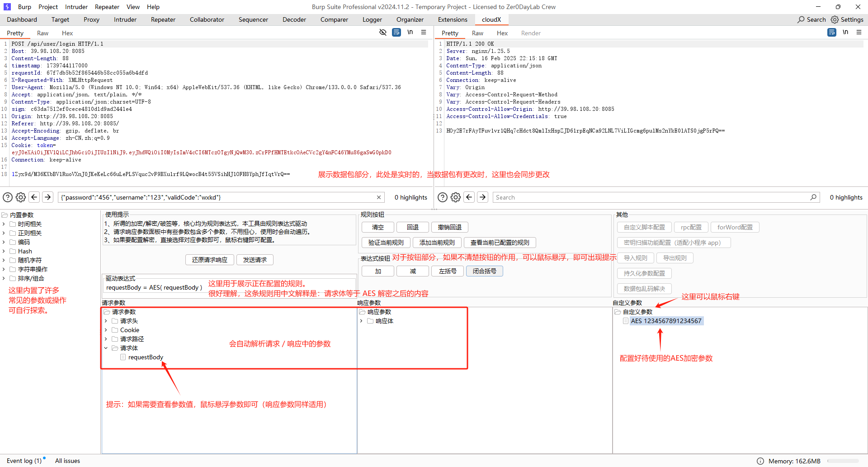Image resolution: width=868 pixels, height=467 pixels.
Task: Open the Decoder tab
Action: point(294,19)
